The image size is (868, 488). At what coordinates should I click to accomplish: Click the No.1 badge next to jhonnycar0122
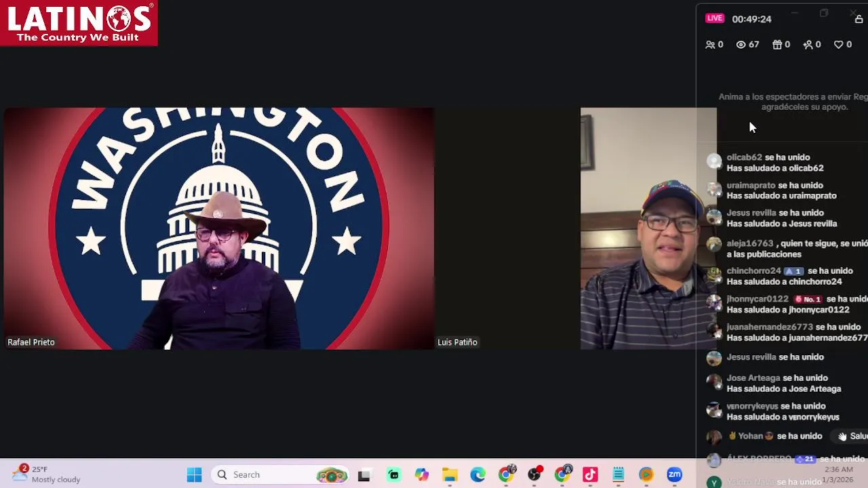click(x=808, y=299)
